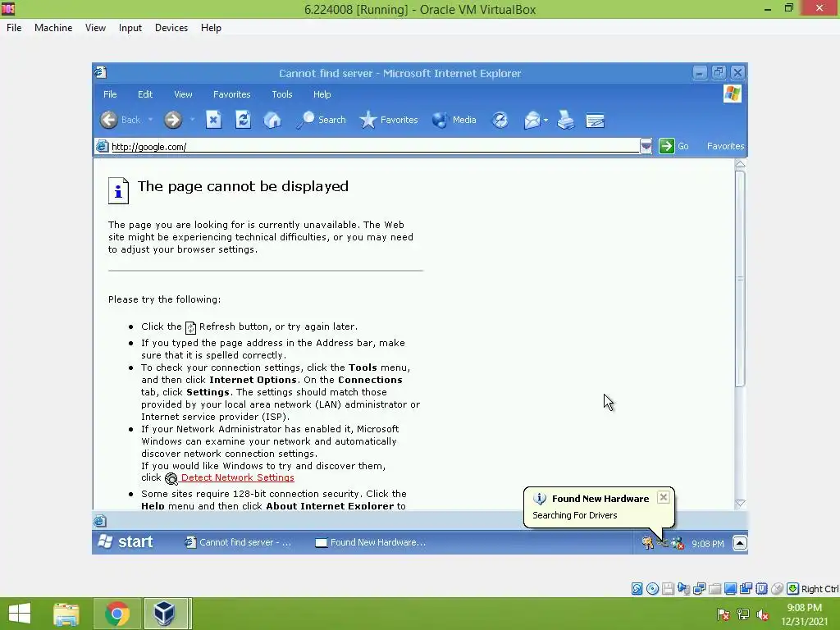Open VirtualBox Devices menu
Image resolution: width=840 pixels, height=630 pixels.
tap(171, 28)
